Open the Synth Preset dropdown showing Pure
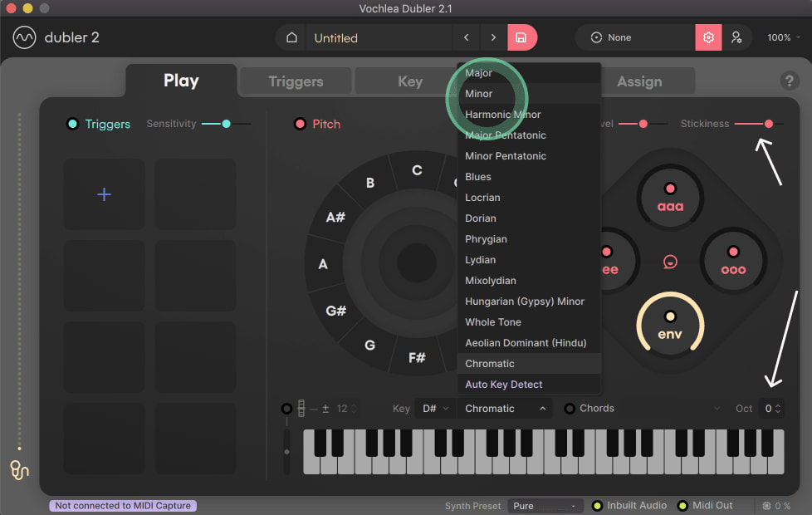This screenshot has width=812, height=515. click(x=545, y=505)
